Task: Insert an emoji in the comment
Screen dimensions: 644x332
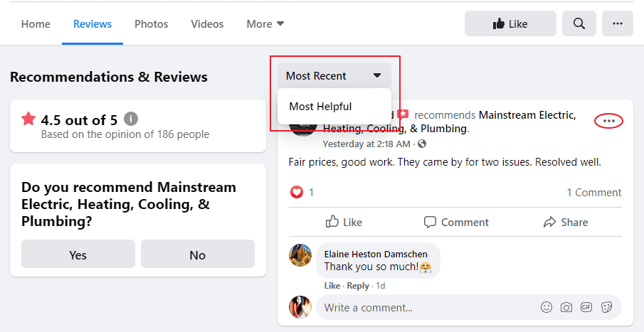Action: (547, 307)
